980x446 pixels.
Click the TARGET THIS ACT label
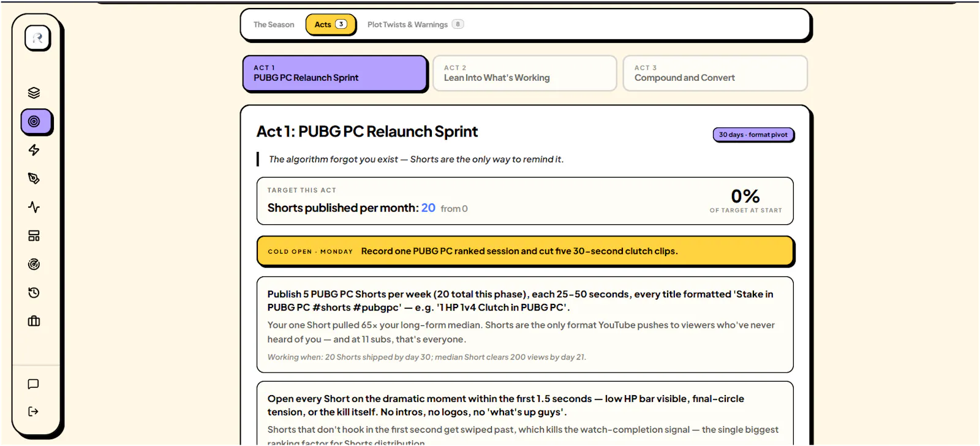pos(301,191)
